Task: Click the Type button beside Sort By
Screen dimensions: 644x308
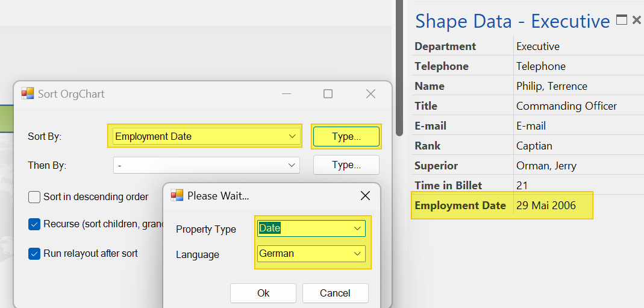Action: (x=346, y=136)
